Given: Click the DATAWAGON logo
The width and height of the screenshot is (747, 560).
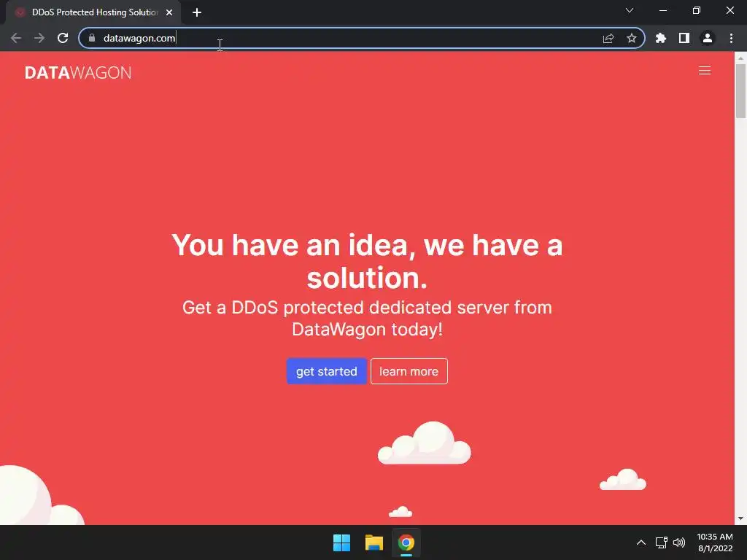Looking at the screenshot, I should (77, 72).
